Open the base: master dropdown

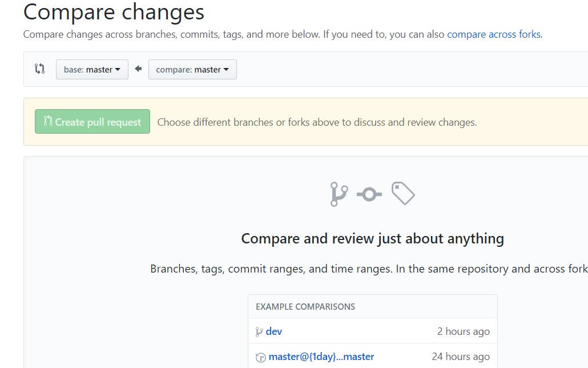[92, 70]
